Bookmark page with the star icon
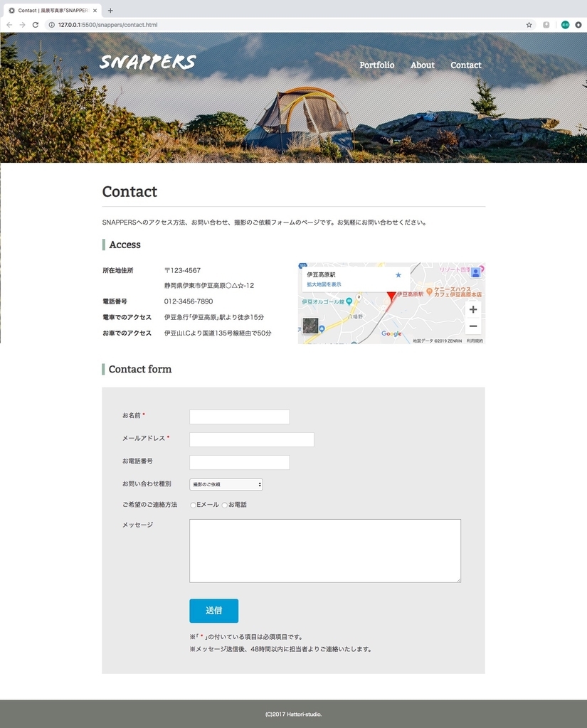The width and height of the screenshot is (587, 728). 529,25
